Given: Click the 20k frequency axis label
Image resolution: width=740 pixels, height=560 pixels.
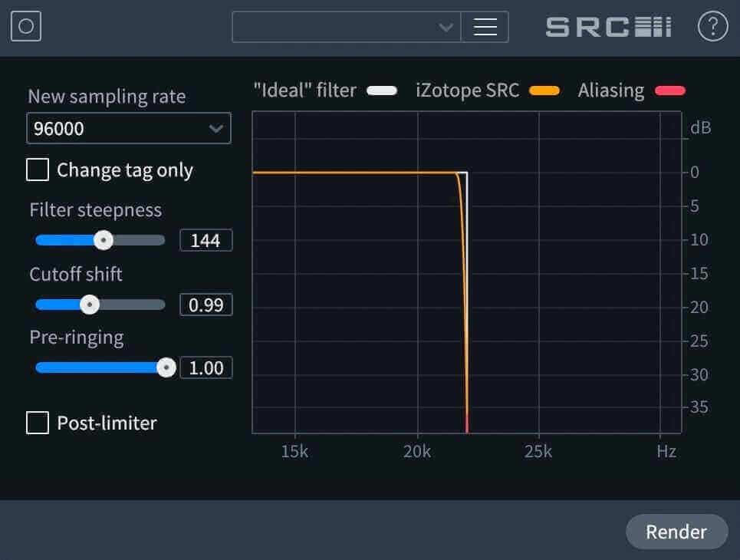Looking at the screenshot, I should (416, 451).
